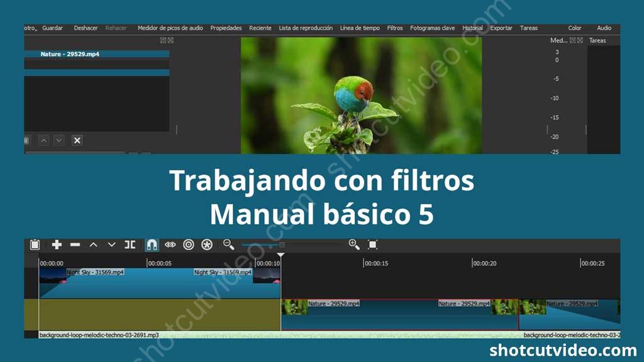Zoom in on the timeline with magnifier icon
This screenshot has height=362, width=644.
click(354, 244)
